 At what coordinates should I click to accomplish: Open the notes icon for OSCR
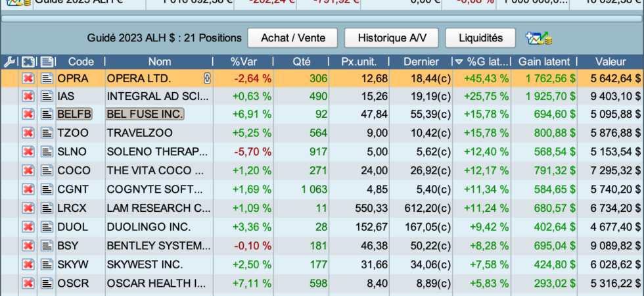click(47, 284)
